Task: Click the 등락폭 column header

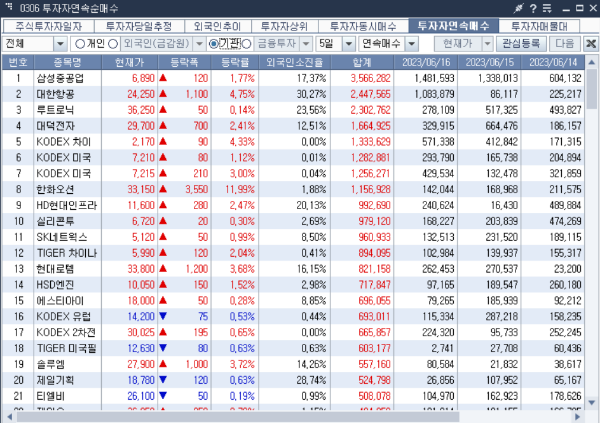Action: (x=184, y=62)
